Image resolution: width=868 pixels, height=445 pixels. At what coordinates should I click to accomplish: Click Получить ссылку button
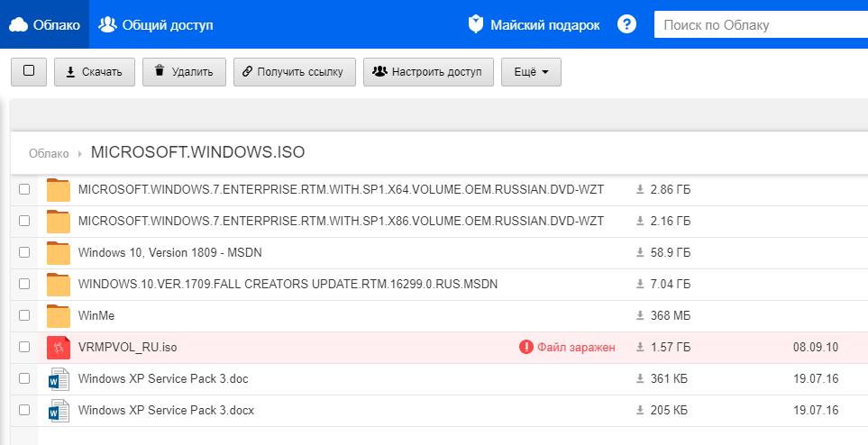(295, 72)
